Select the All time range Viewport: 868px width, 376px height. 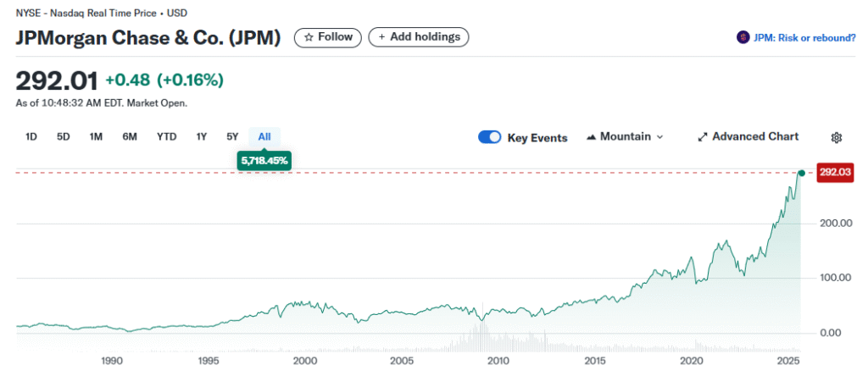click(264, 137)
